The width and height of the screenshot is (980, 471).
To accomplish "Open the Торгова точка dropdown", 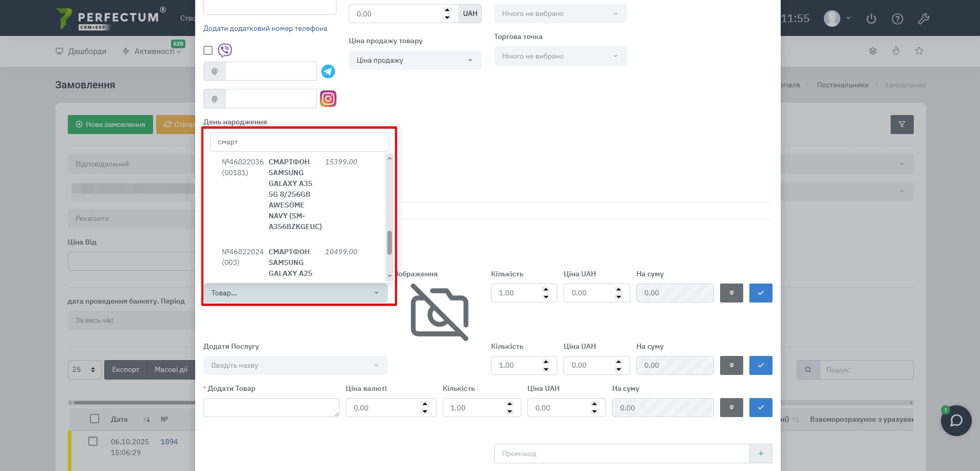I will 560,56.
